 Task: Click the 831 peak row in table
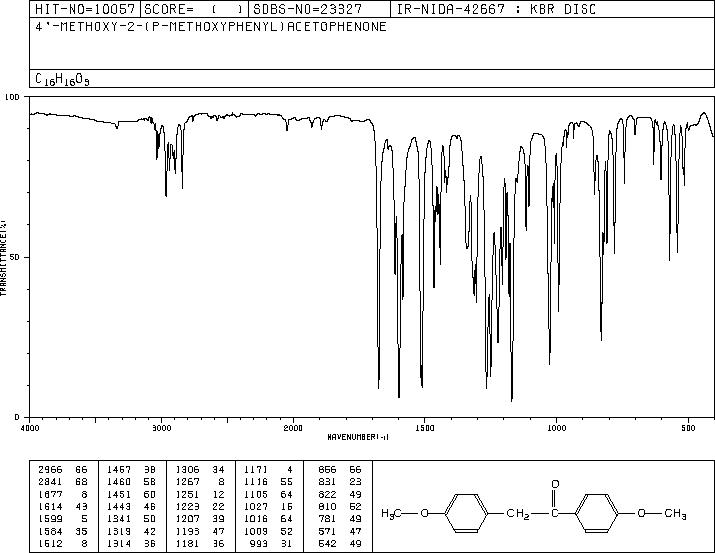[340, 482]
